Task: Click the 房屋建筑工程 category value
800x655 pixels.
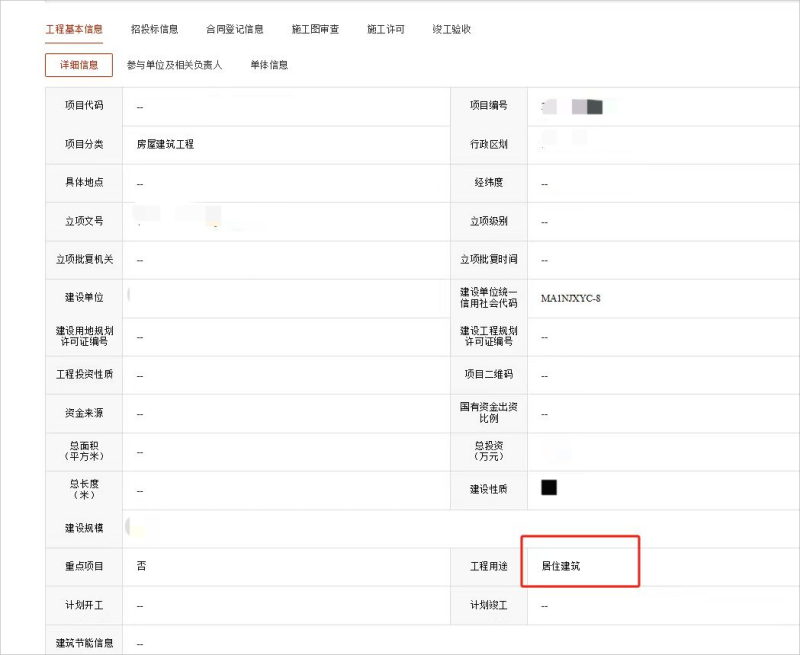Action: pyautogui.click(x=165, y=144)
